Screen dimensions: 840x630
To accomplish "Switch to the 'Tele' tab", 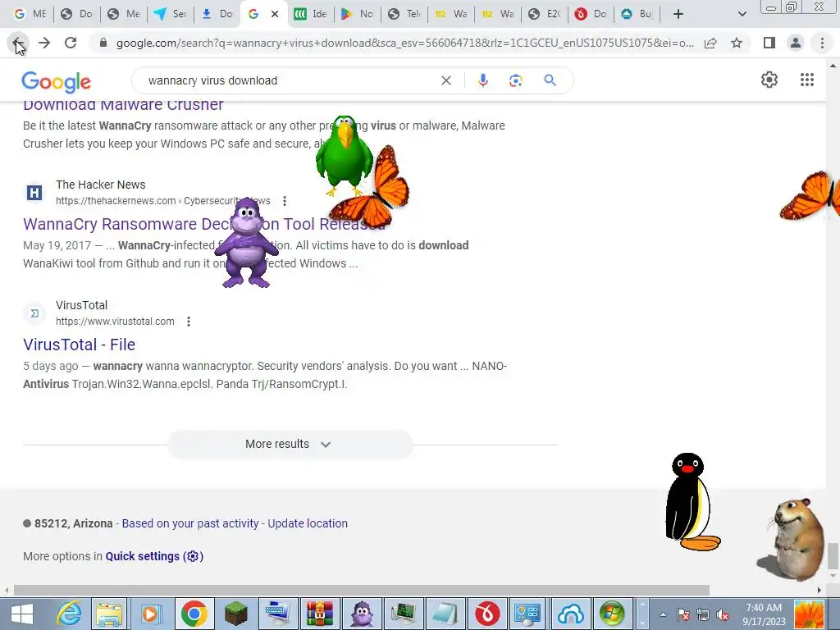I will [x=404, y=14].
